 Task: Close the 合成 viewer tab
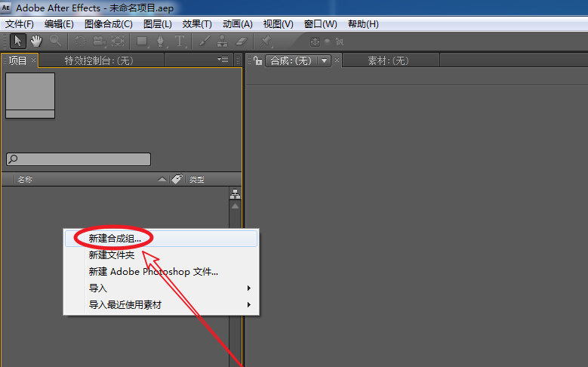337,60
